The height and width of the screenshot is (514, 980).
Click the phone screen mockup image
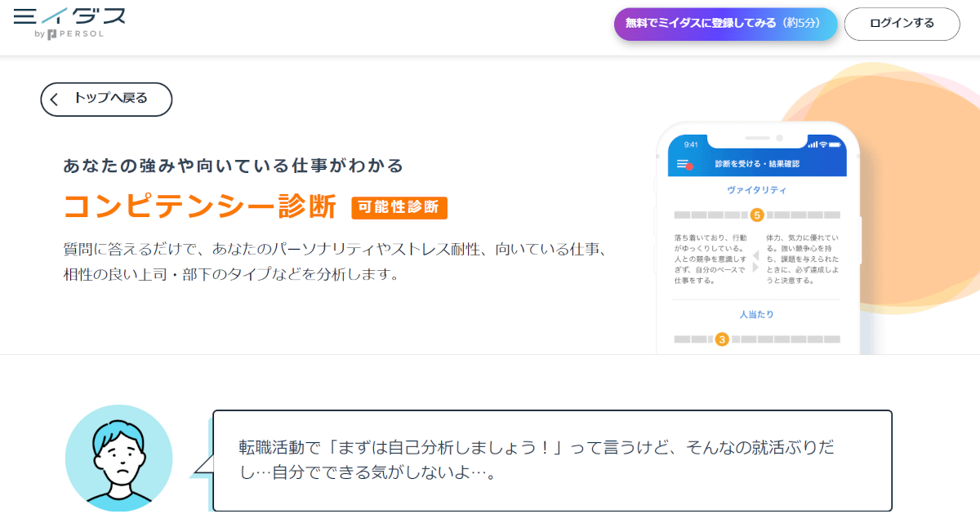759,238
